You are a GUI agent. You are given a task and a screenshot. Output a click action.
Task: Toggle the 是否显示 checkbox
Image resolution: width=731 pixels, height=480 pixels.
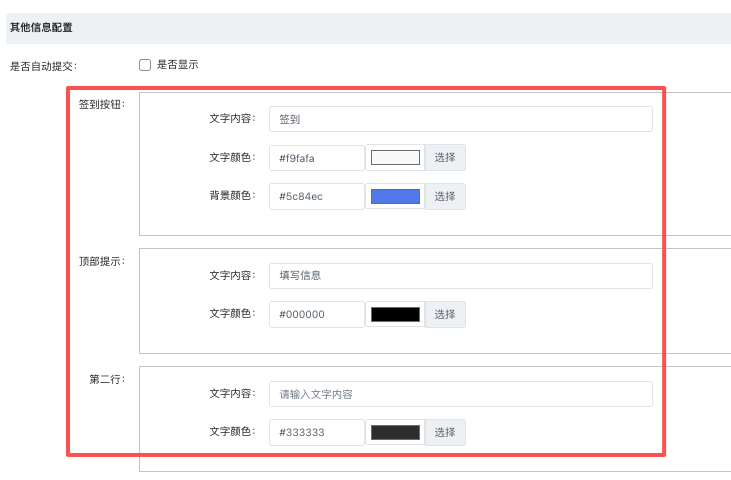(145, 65)
